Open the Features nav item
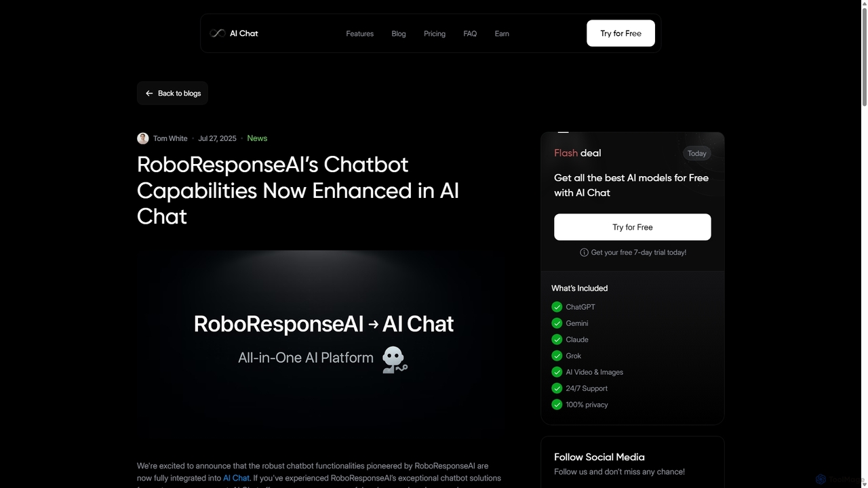Screen dimensions: 868x488 pyautogui.click(x=359, y=33)
